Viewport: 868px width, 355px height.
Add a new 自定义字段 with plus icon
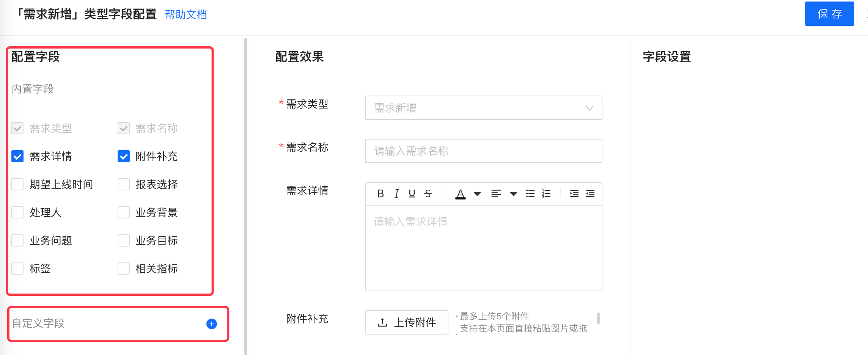212,324
